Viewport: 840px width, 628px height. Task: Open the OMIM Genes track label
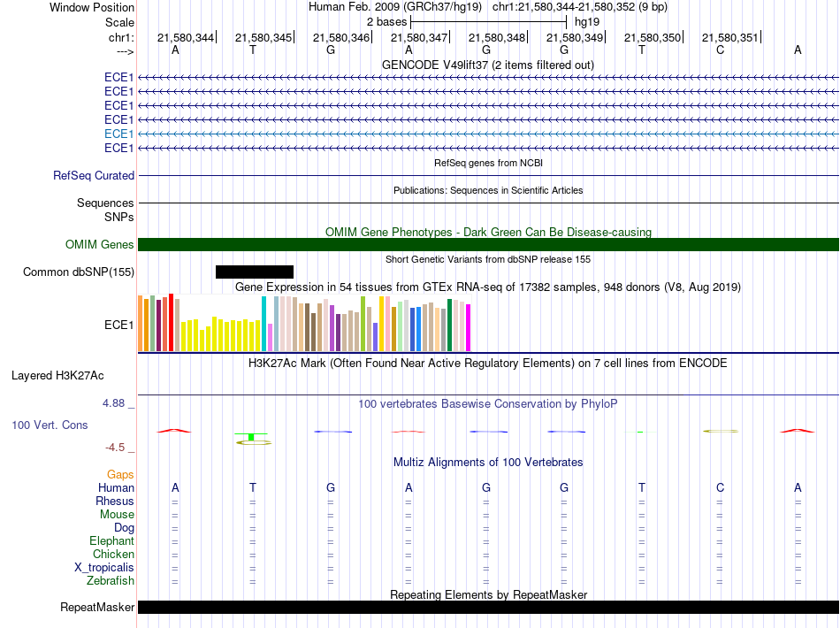click(99, 245)
